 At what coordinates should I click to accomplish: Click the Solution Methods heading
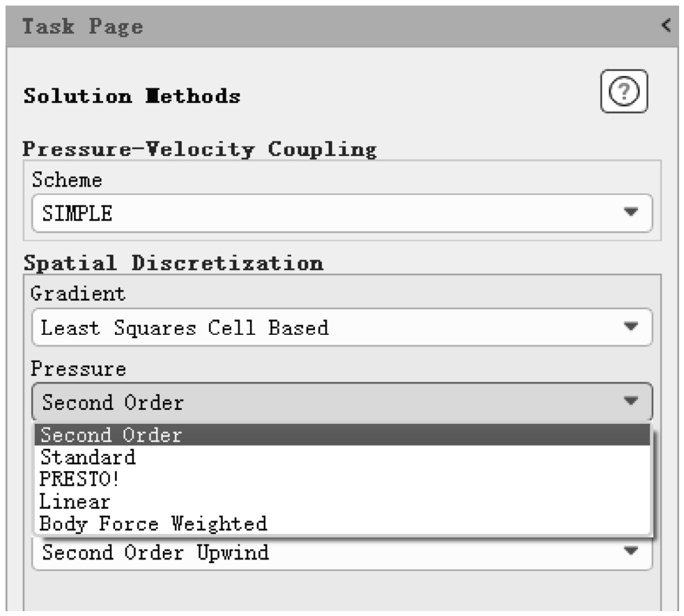(132, 96)
